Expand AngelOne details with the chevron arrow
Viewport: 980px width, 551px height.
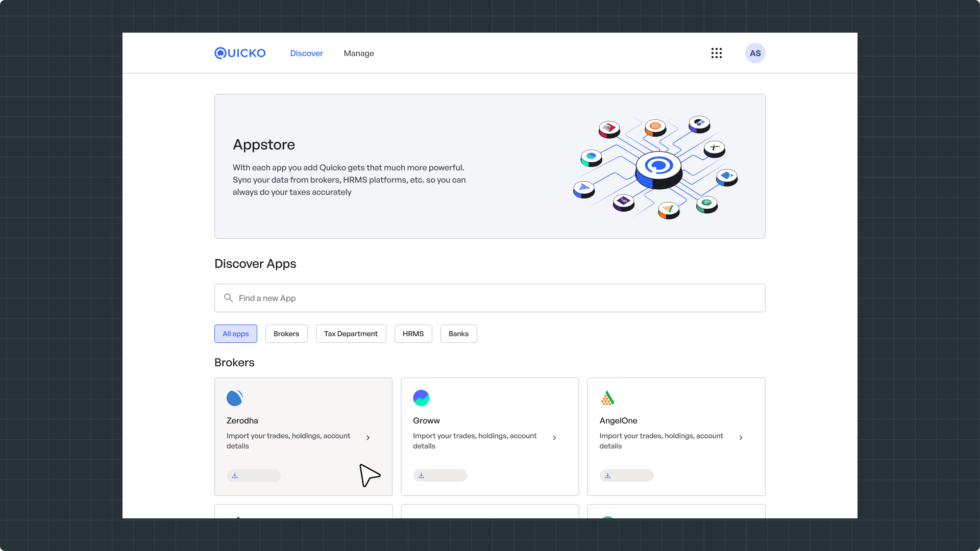click(741, 438)
